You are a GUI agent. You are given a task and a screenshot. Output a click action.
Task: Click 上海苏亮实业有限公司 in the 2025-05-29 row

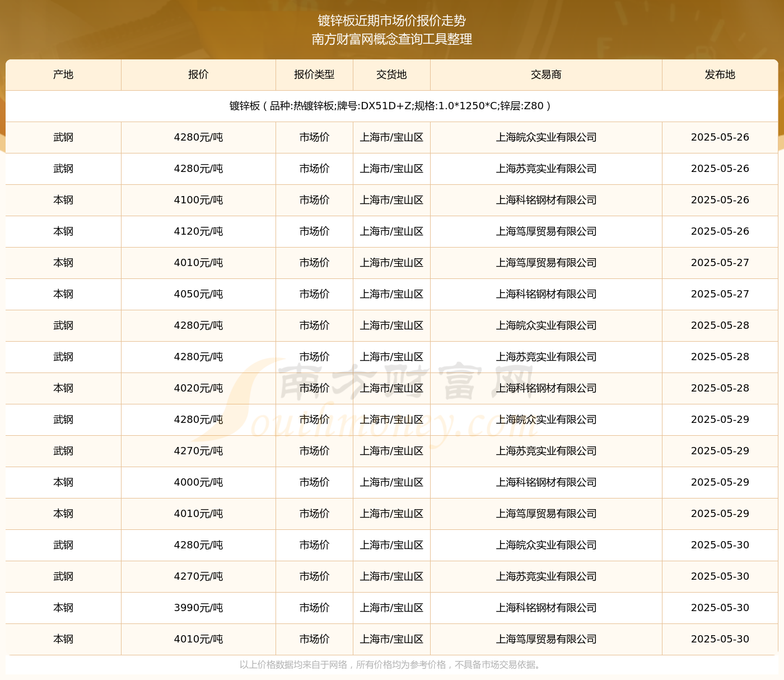[x=546, y=451]
